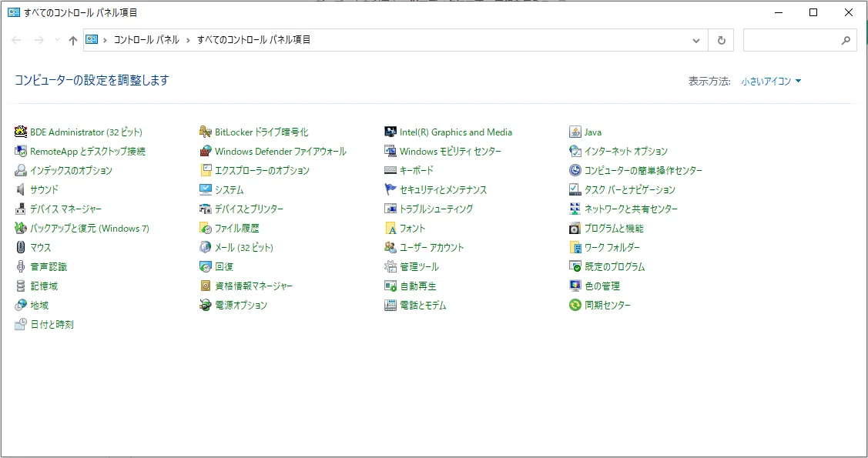The image size is (868, 458).
Task: Open the Windows Defender ファイアウォール icon
Action: (x=206, y=151)
